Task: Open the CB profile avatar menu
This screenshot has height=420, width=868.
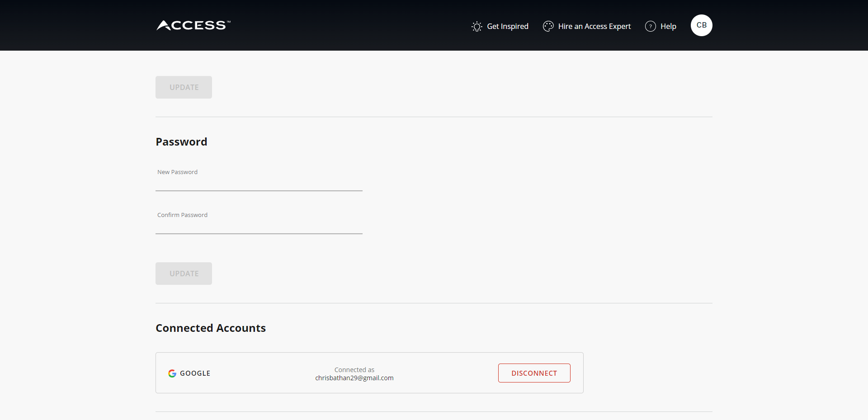Action: [701, 25]
